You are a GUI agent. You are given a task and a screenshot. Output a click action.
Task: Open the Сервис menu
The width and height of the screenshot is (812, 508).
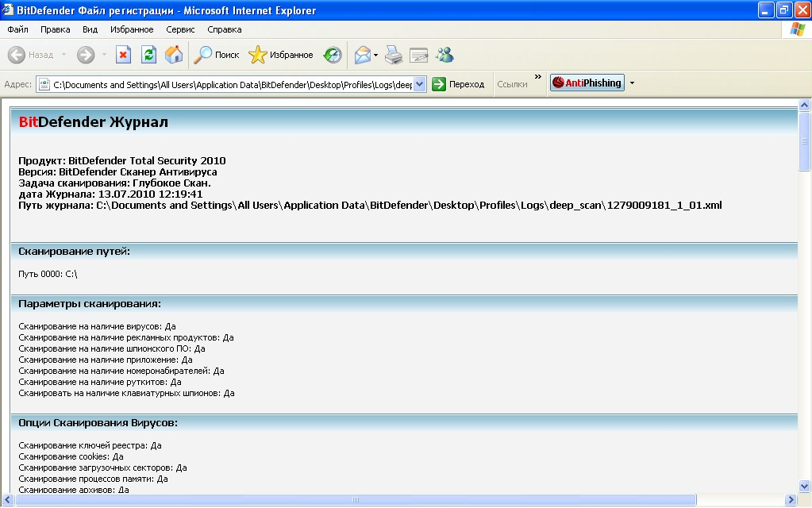click(x=180, y=29)
